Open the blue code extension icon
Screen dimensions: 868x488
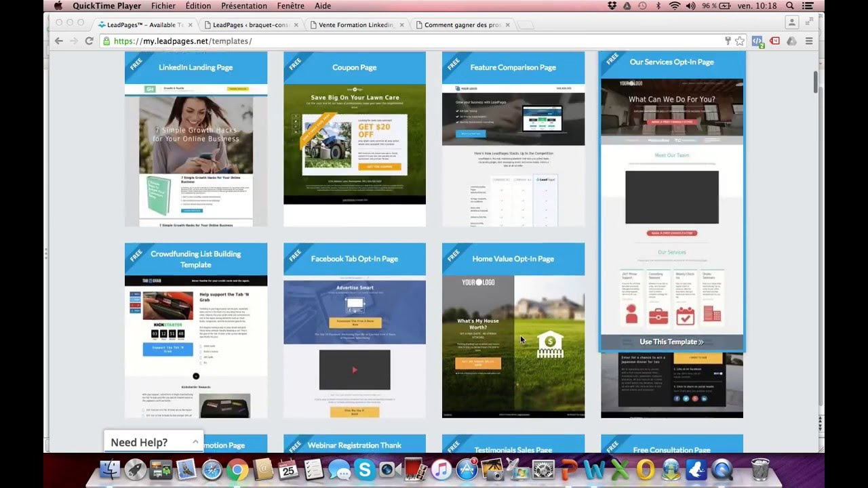coord(757,41)
